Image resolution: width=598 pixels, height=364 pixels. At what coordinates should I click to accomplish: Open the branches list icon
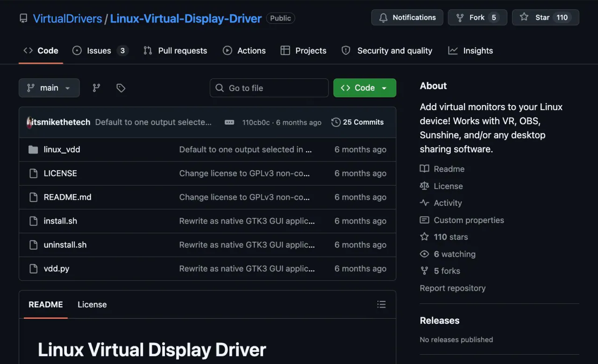coord(96,88)
